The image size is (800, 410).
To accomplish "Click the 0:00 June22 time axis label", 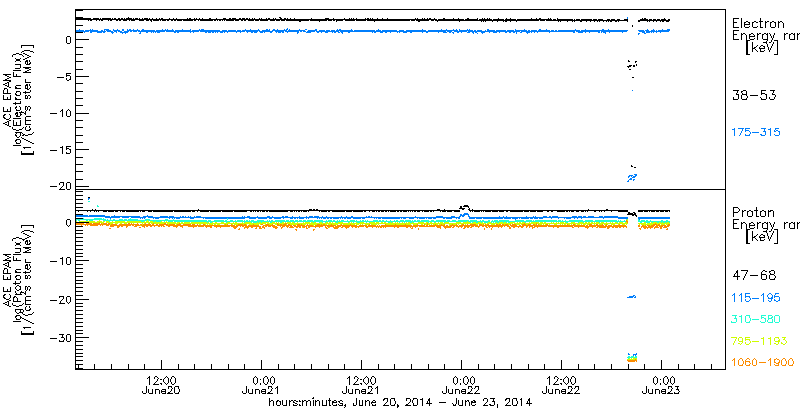I will [x=461, y=385].
